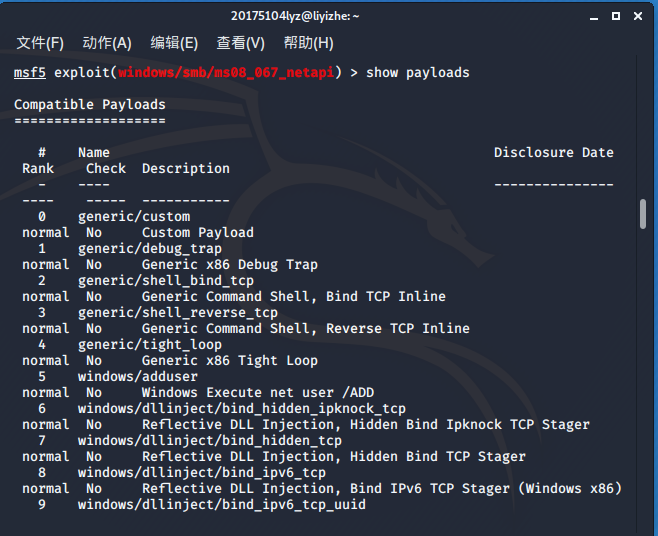
Task: Click the red ms08_067_netapi exploit name
Action: pyautogui.click(x=226, y=73)
